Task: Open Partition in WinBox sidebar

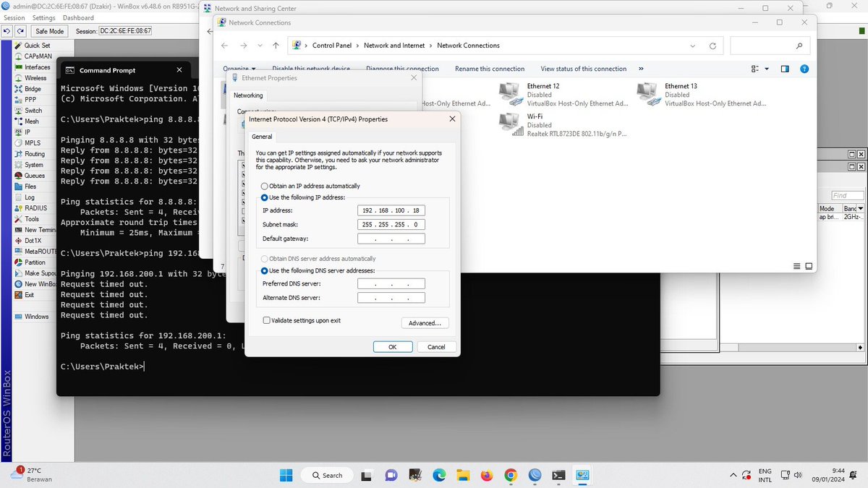Action: click(x=34, y=262)
